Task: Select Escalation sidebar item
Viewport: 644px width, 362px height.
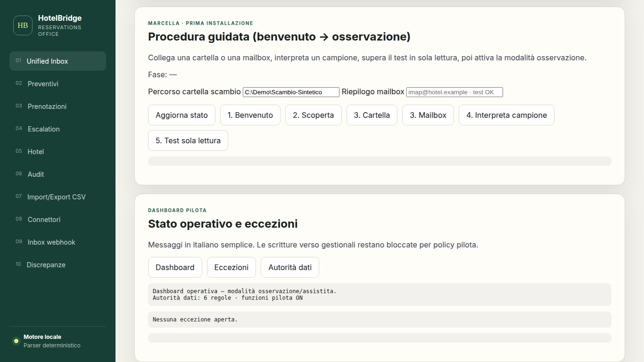Action: tap(58, 129)
